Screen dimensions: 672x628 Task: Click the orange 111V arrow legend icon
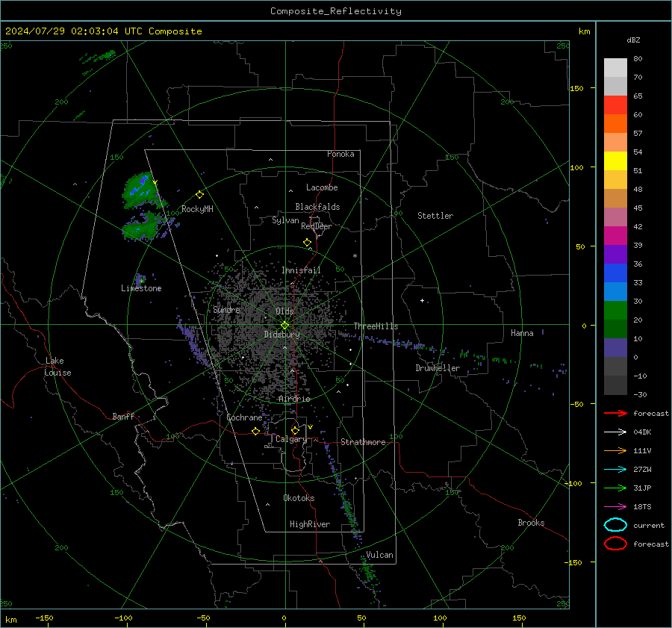(x=615, y=450)
